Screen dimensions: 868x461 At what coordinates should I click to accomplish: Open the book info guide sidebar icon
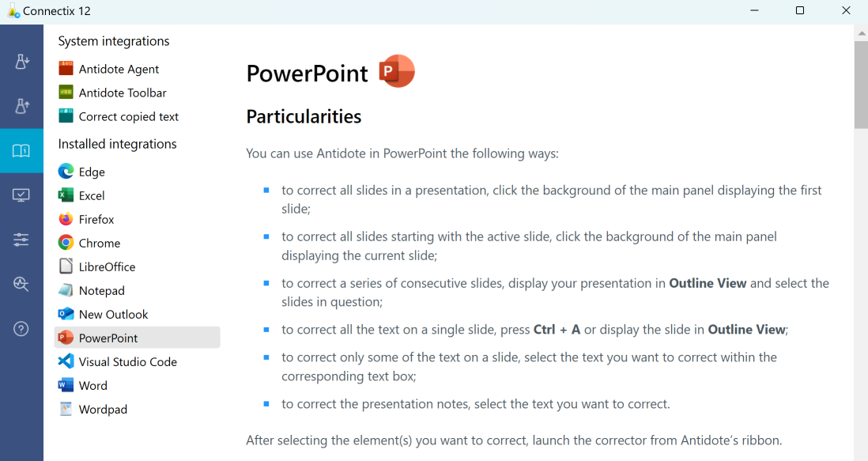(21, 151)
